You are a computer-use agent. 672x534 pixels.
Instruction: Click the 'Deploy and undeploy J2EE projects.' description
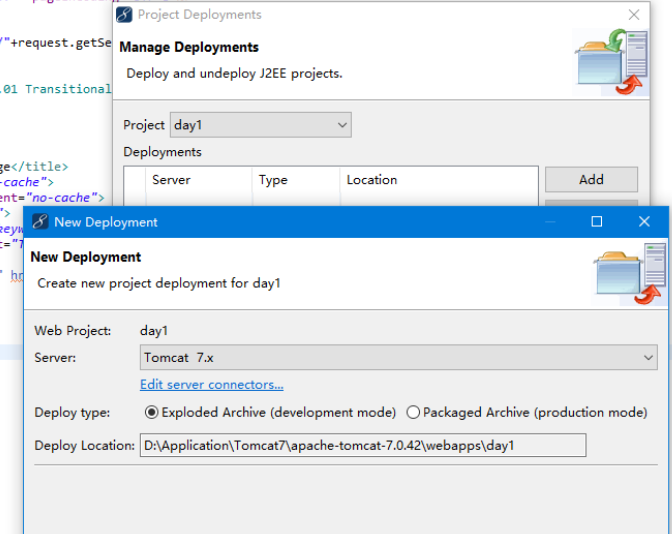234,74
